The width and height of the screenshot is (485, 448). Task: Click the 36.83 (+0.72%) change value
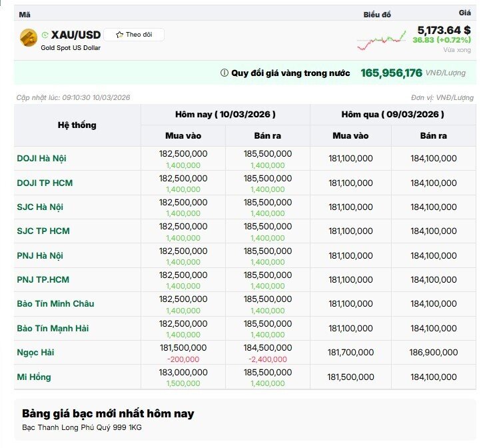(442, 40)
